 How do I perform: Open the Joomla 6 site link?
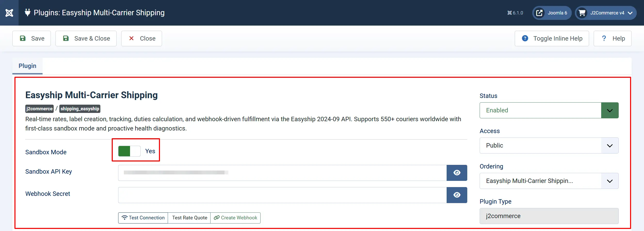[x=552, y=13]
